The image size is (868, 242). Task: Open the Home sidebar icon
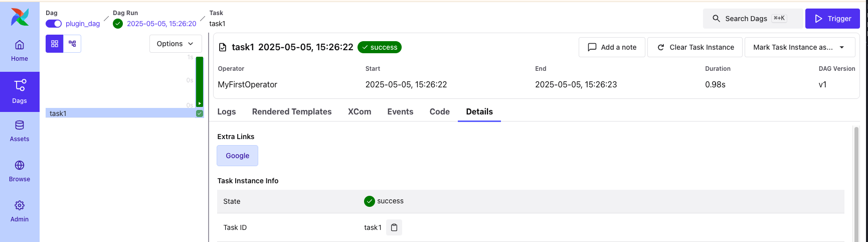20,50
